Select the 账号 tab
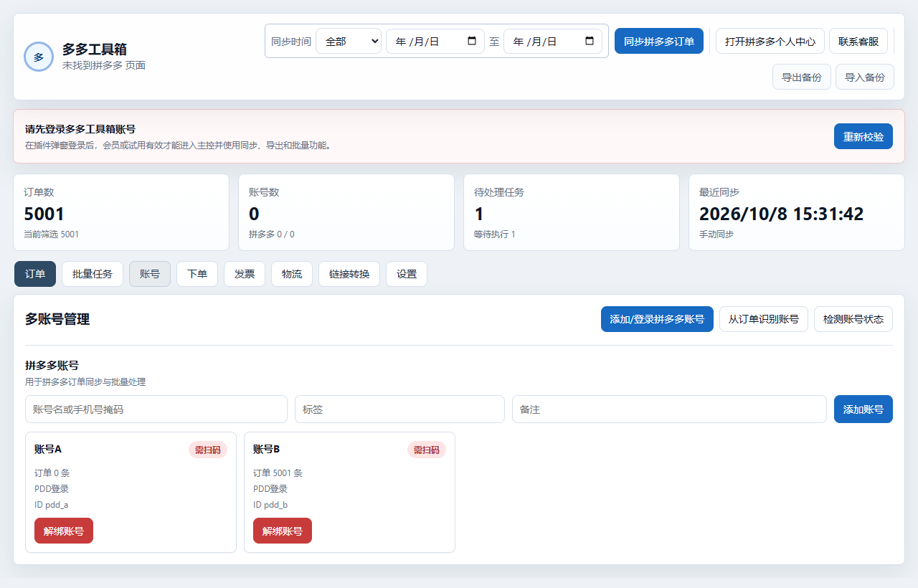The image size is (918, 588). click(x=150, y=274)
